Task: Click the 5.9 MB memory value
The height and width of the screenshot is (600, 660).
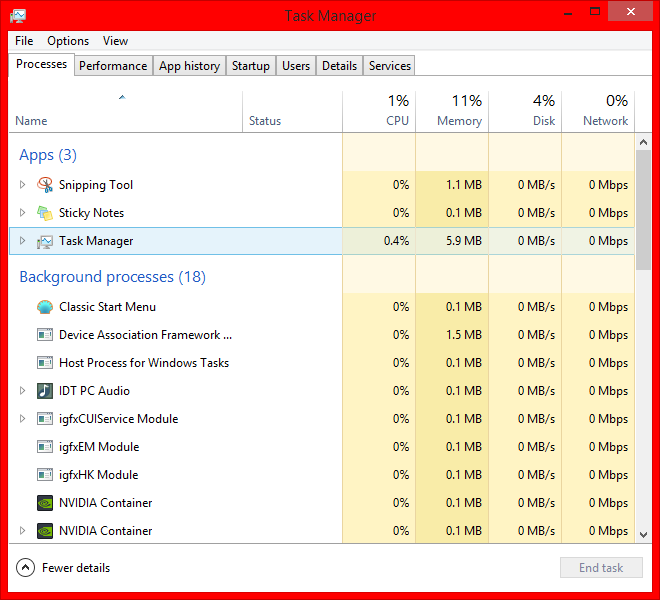Action: [463, 241]
